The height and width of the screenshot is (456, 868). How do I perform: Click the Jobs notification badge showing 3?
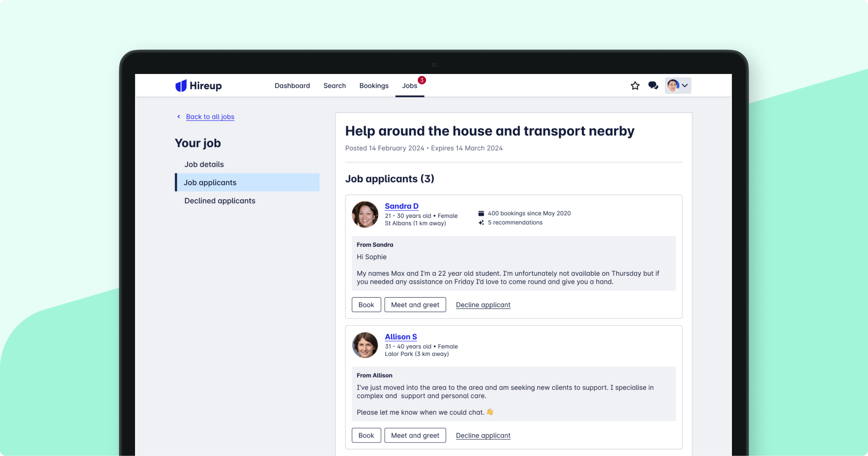(422, 80)
